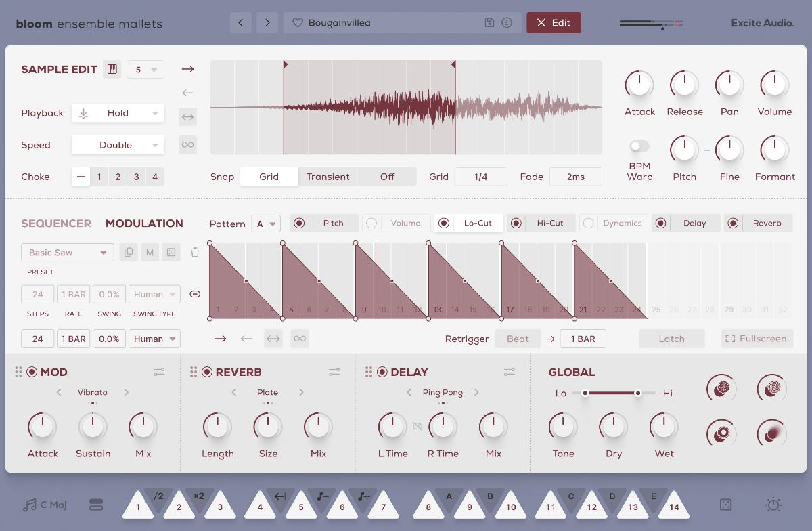Toggle the BPM Warp switch
Screen dimensions: 812x531
(x=639, y=146)
